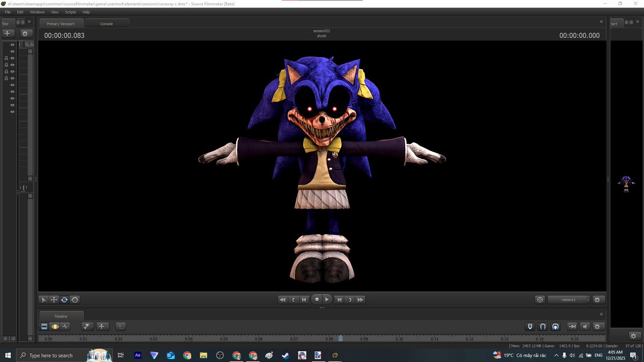
Task: Click the timeline playhead marker
Action: click(340, 338)
